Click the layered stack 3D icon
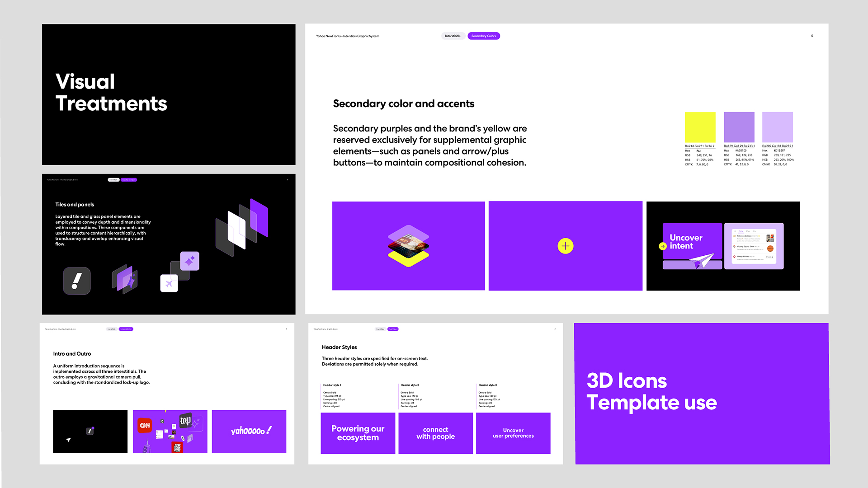 click(408, 246)
